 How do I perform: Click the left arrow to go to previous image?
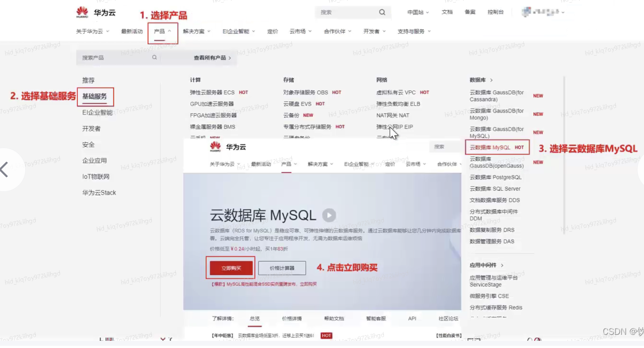pos(5,169)
